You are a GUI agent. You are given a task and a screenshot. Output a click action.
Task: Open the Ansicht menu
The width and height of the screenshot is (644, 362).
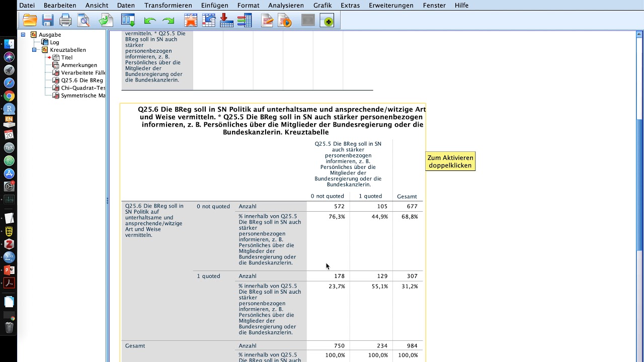pyautogui.click(x=97, y=5)
